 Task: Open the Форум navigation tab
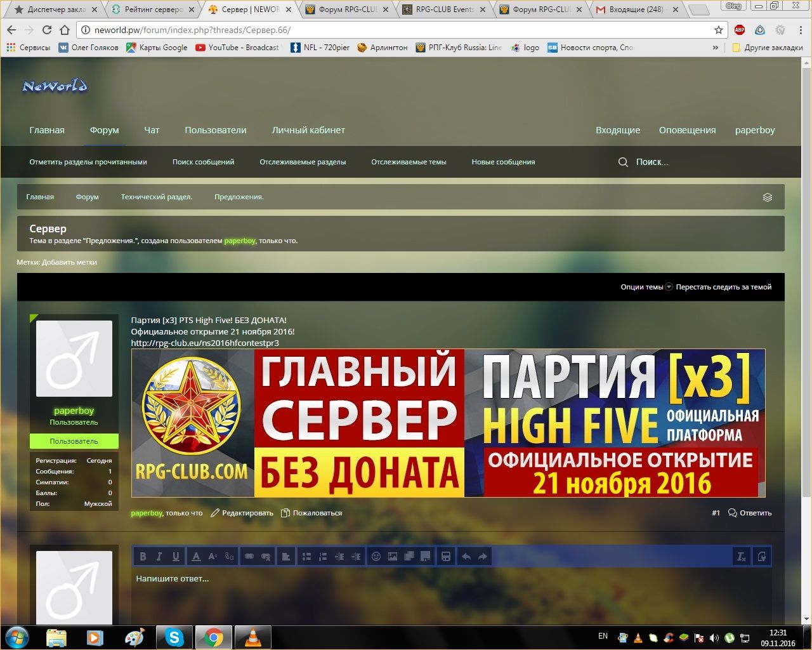coord(105,130)
